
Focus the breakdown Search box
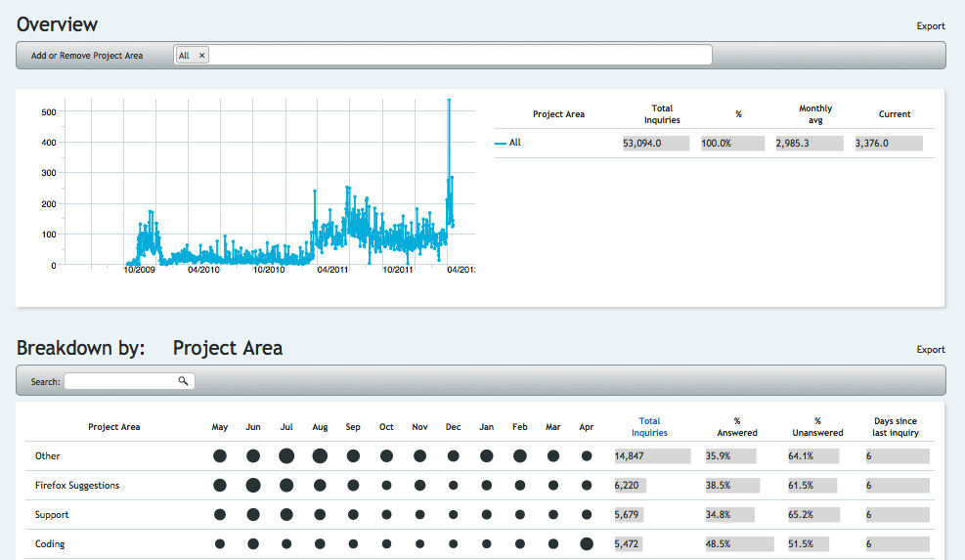pyautogui.click(x=121, y=381)
